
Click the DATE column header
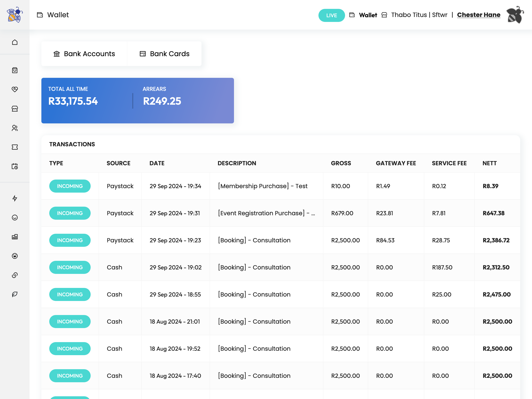[157, 163]
